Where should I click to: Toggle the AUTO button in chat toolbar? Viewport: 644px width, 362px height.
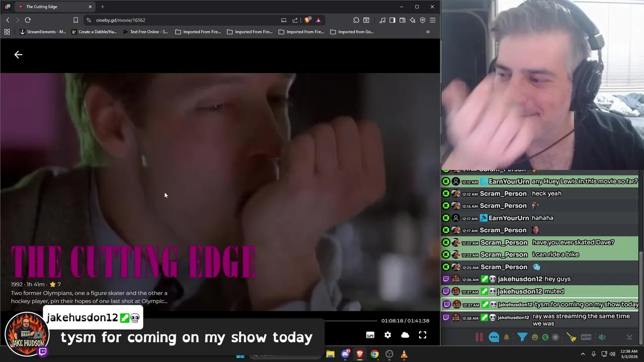coord(586,337)
